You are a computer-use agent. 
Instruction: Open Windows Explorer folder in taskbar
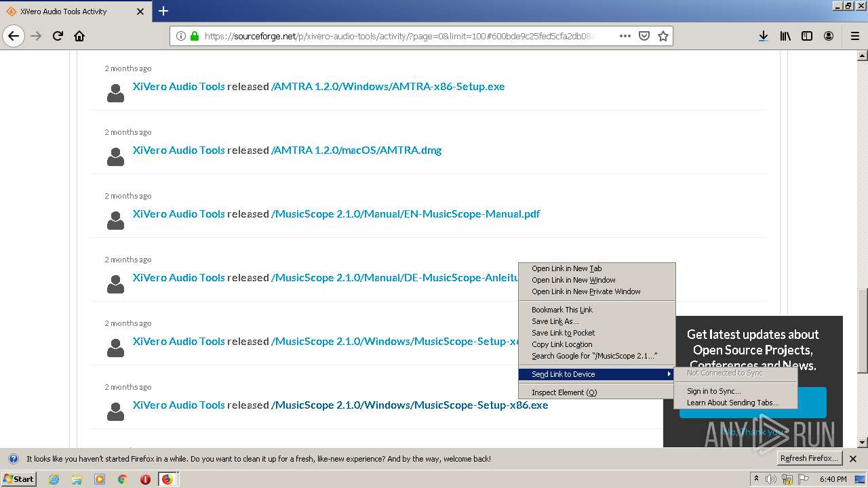click(x=77, y=479)
